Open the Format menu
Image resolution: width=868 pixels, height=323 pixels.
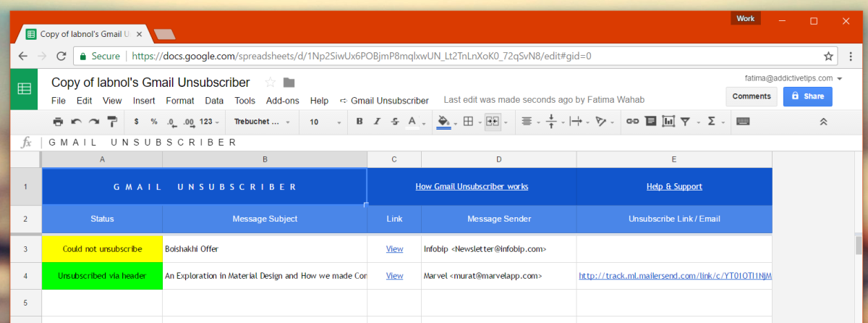coord(180,101)
